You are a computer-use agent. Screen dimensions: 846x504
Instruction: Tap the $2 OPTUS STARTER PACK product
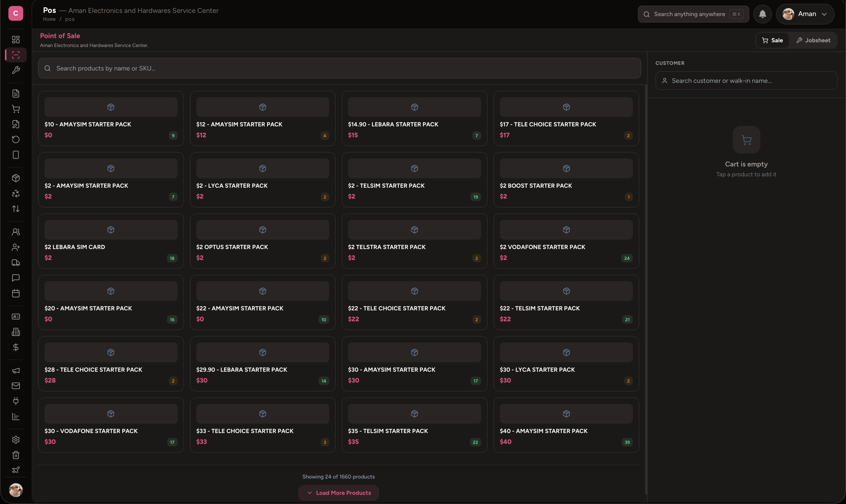coord(262,241)
